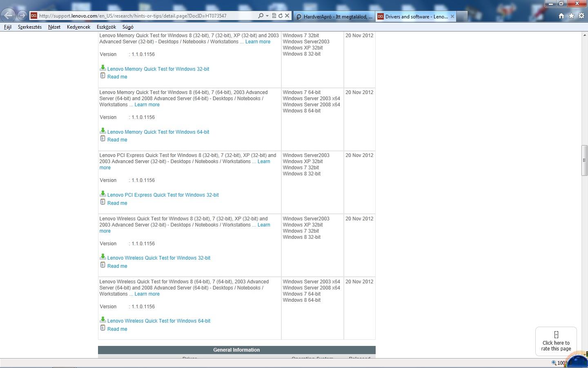Screen dimensions: 588x368
Task: Open the Nézet menu
Action: (x=54, y=27)
